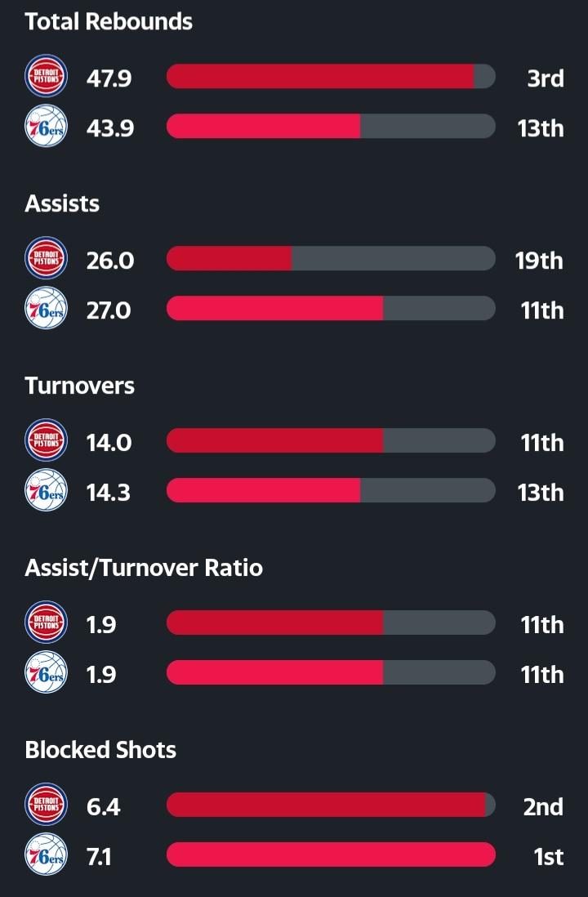Image resolution: width=588 pixels, height=897 pixels.
Task: Select the Pistons logo in the Assists section
Action: click(x=47, y=259)
